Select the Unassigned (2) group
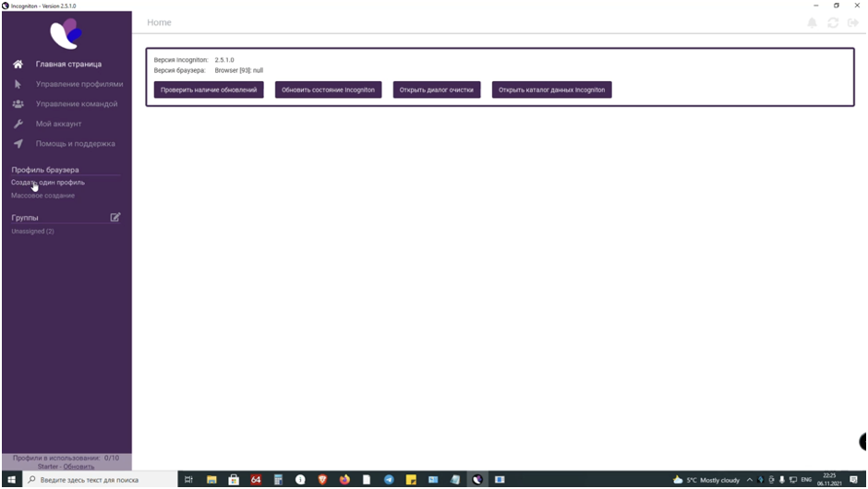868x489 pixels. (x=32, y=232)
